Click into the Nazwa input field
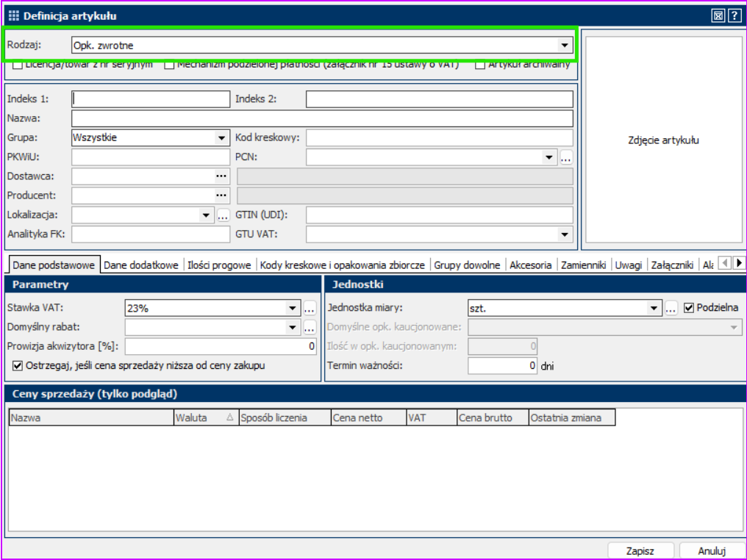This screenshot has height=560, width=747. pos(322,118)
